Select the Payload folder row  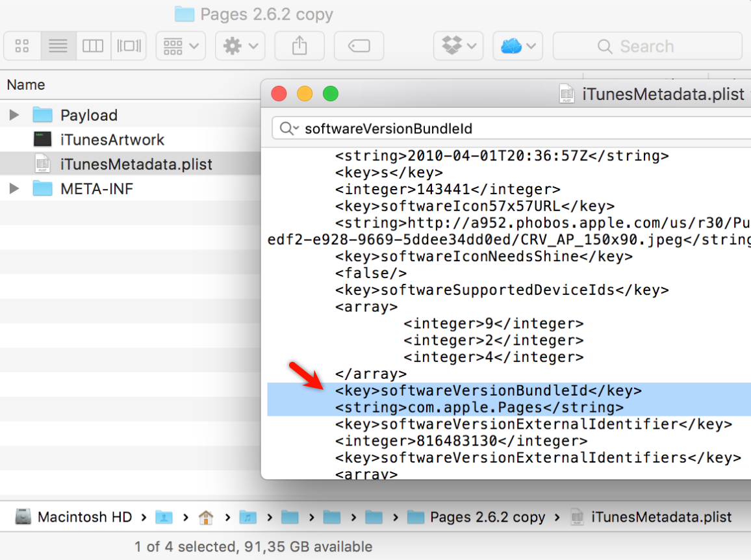tap(131, 115)
